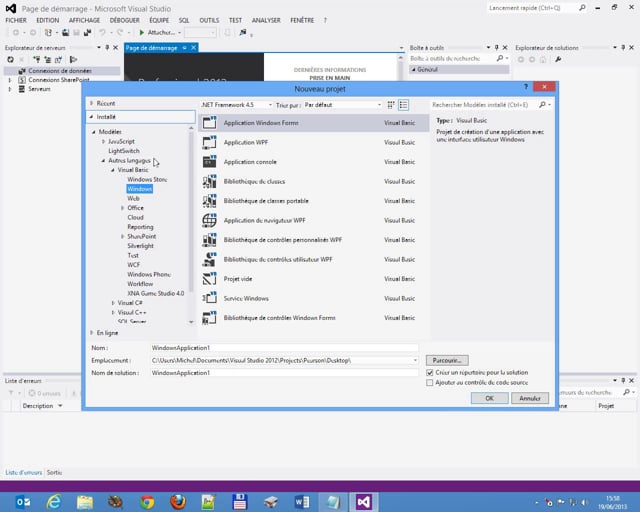
Task: Open Internet Explorer from the taskbar
Action: 53,502
